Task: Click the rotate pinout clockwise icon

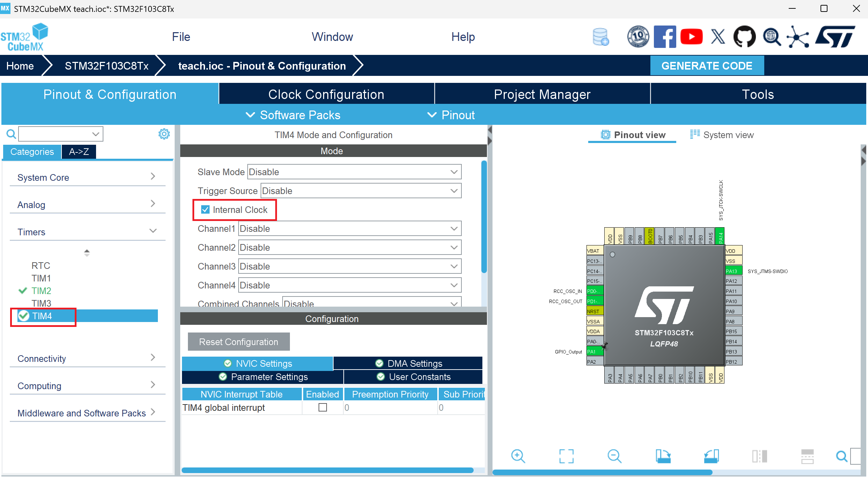Action: (663, 456)
